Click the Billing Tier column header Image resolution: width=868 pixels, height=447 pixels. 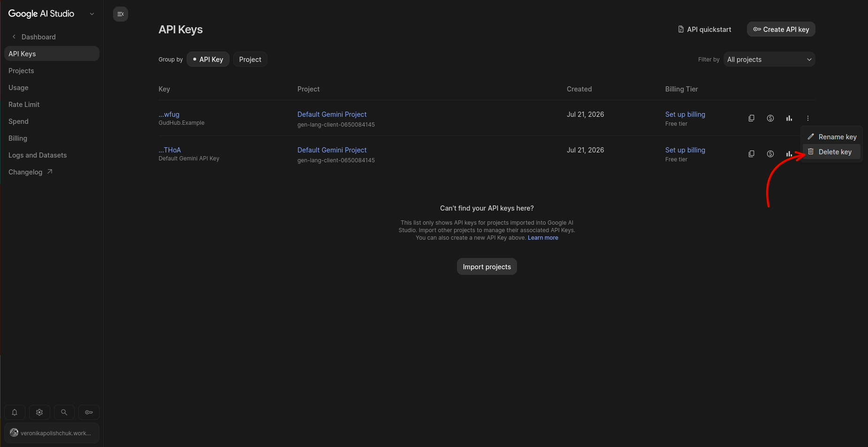681,89
